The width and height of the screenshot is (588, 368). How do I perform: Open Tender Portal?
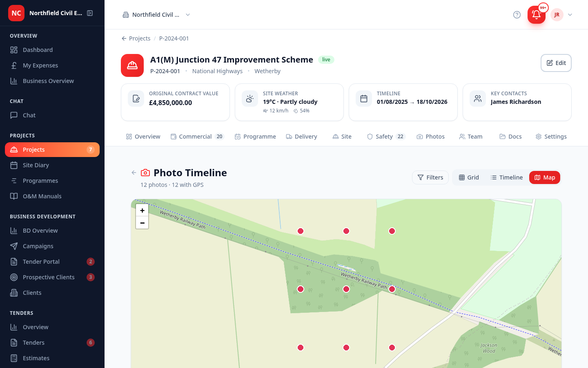point(52,262)
